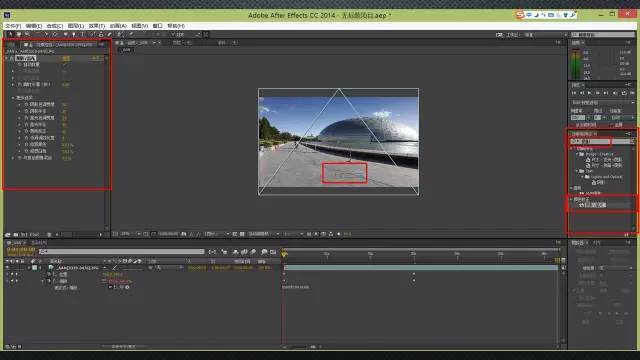Toggle the checkbox below the first effect name
The image size is (640, 360).
click(65, 64)
